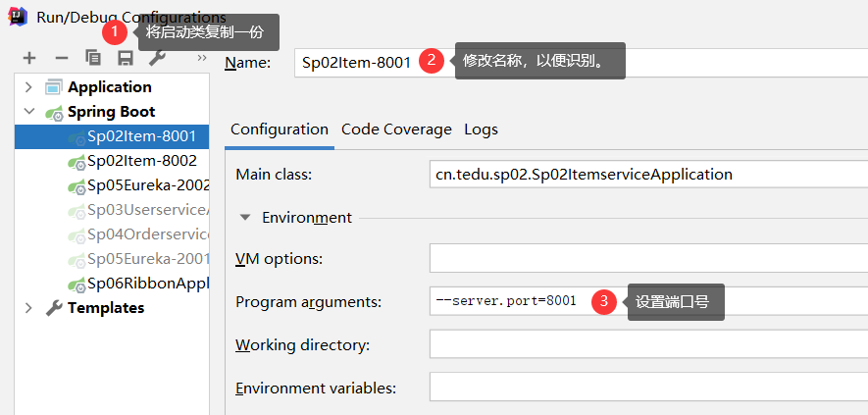Click the VM options input field
868x415 pixels.
pos(647,259)
